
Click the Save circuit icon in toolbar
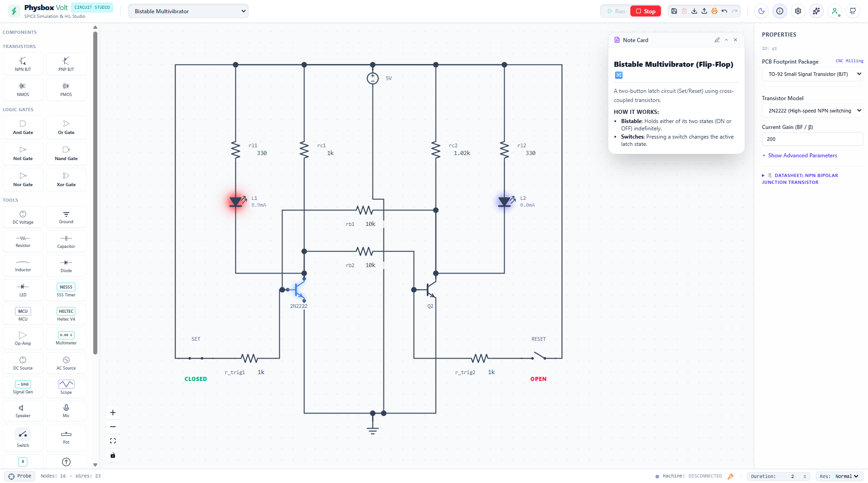[674, 11]
